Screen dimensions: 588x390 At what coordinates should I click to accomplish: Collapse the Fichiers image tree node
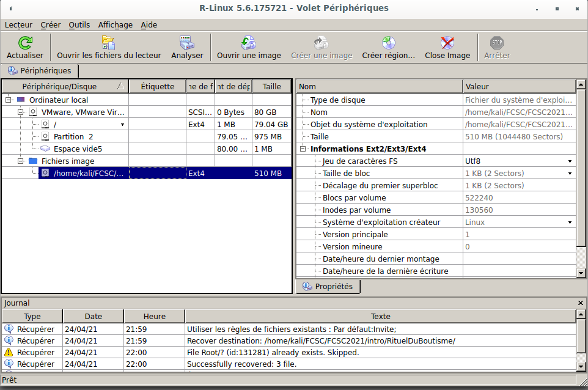coord(21,161)
